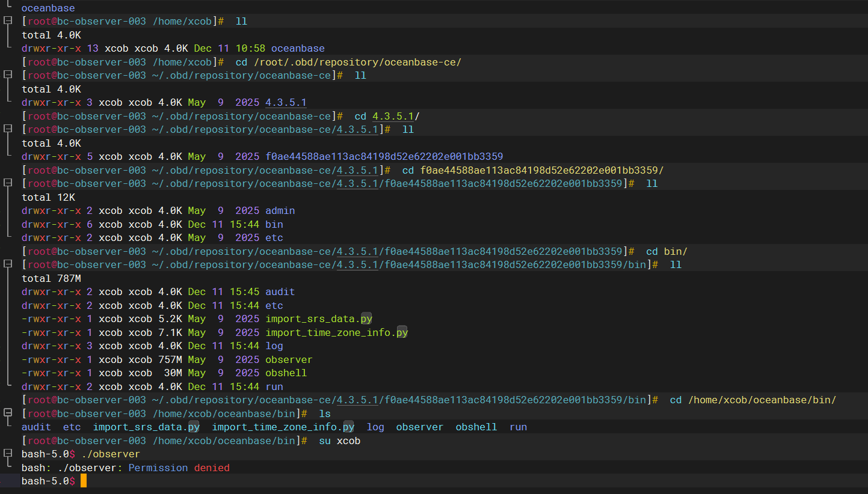Toggle fold beside oceanbase-ce ll showing 4.3.5.1

click(x=8, y=75)
